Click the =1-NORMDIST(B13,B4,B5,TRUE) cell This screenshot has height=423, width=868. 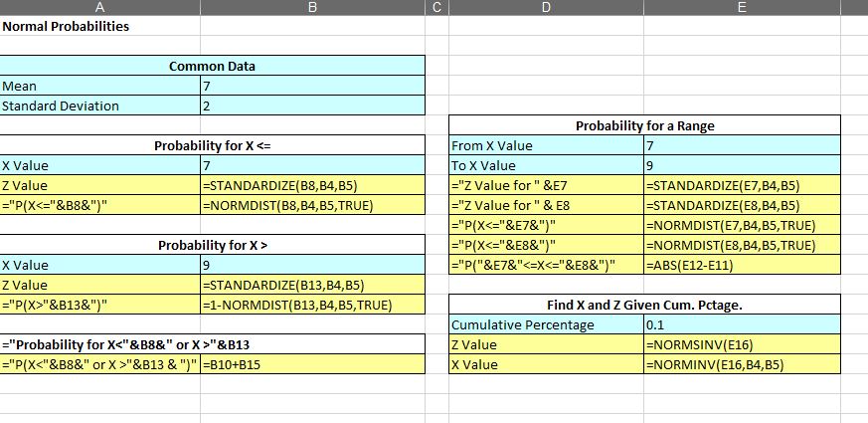313,305
